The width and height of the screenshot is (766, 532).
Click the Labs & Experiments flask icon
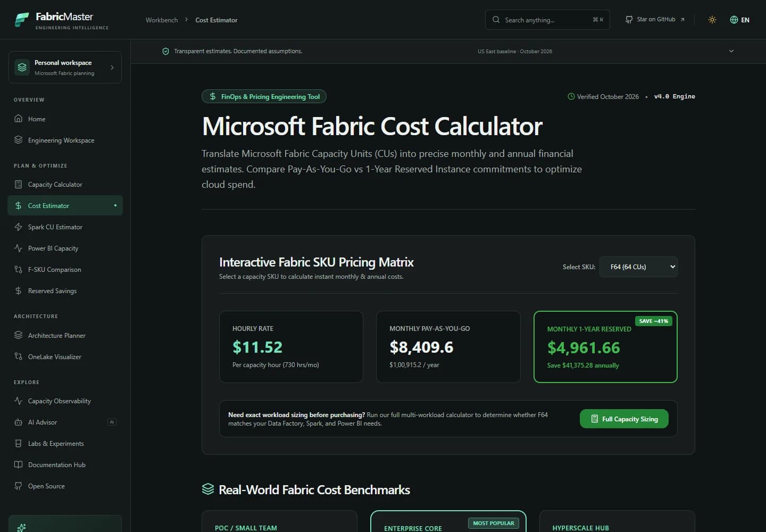click(19, 443)
